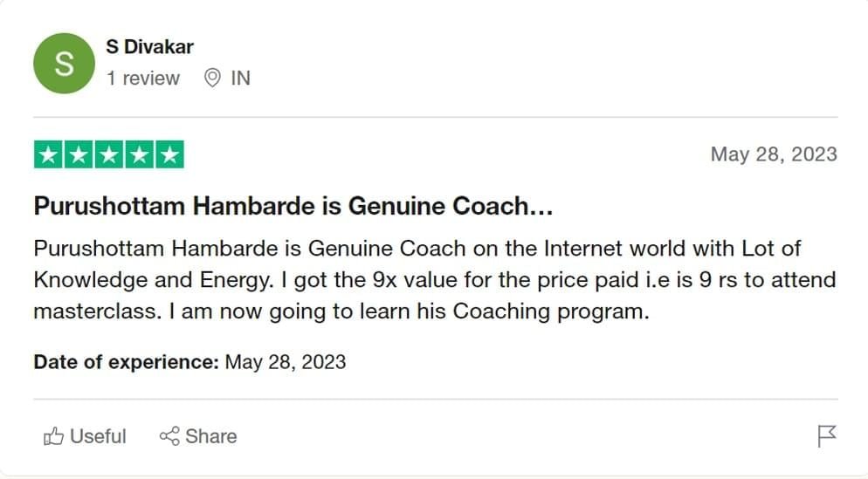Image resolution: width=868 pixels, height=479 pixels.
Task: Click the thumbs-up icon
Action: pos(53,436)
